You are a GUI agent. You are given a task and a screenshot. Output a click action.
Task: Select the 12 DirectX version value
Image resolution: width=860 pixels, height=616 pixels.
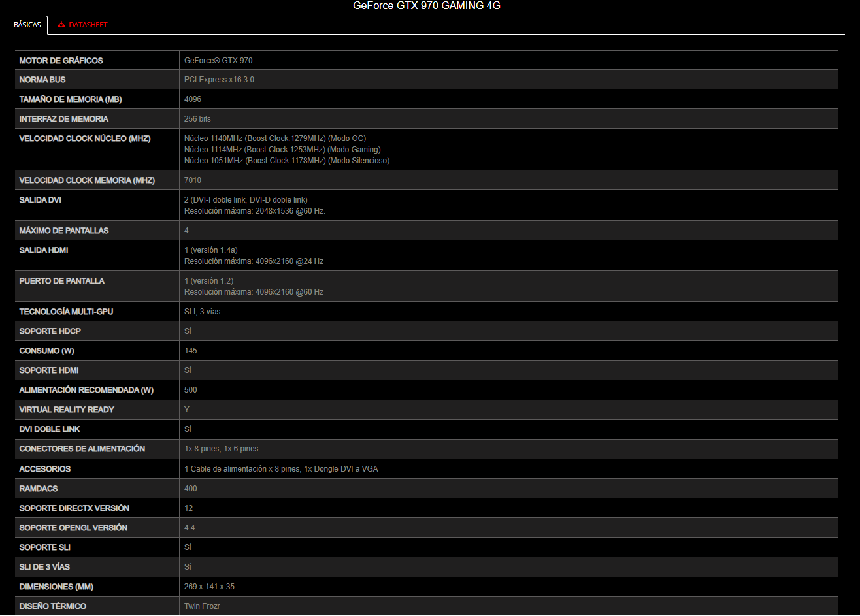[189, 508]
